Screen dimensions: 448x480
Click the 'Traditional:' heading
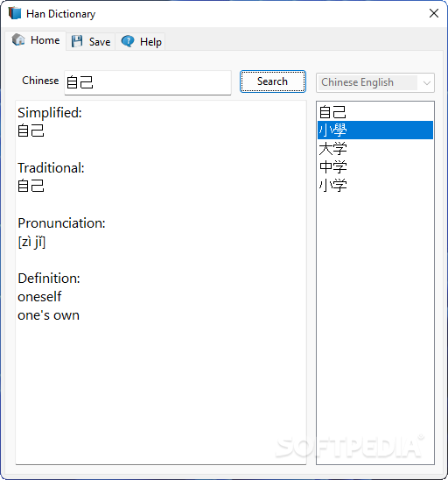click(x=51, y=168)
